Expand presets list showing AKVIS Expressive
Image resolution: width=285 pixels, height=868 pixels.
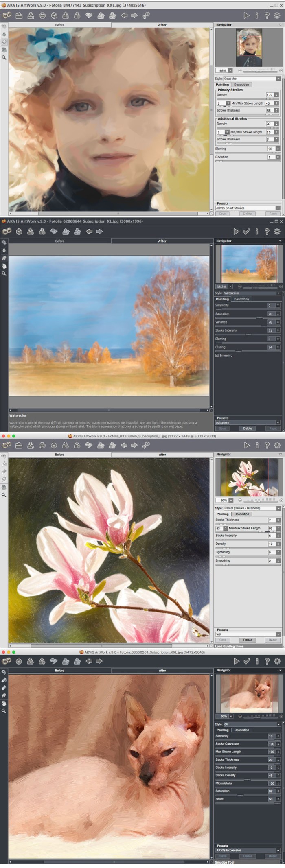coord(248,850)
